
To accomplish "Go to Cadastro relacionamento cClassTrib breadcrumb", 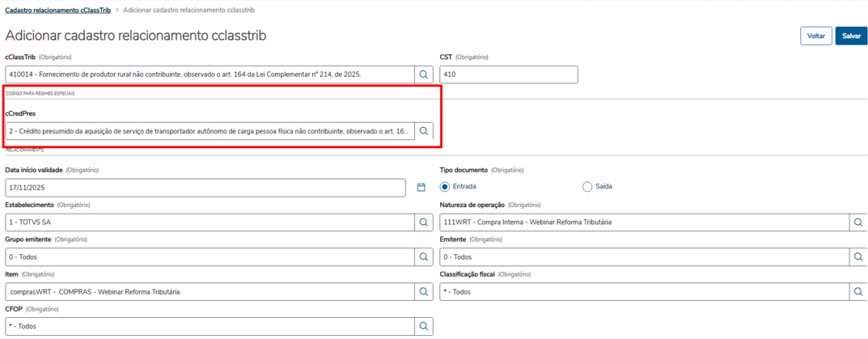I will click(x=57, y=11).
